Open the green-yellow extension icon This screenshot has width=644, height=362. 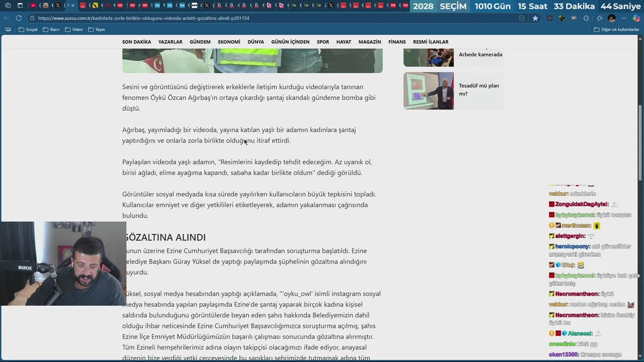coord(561,18)
